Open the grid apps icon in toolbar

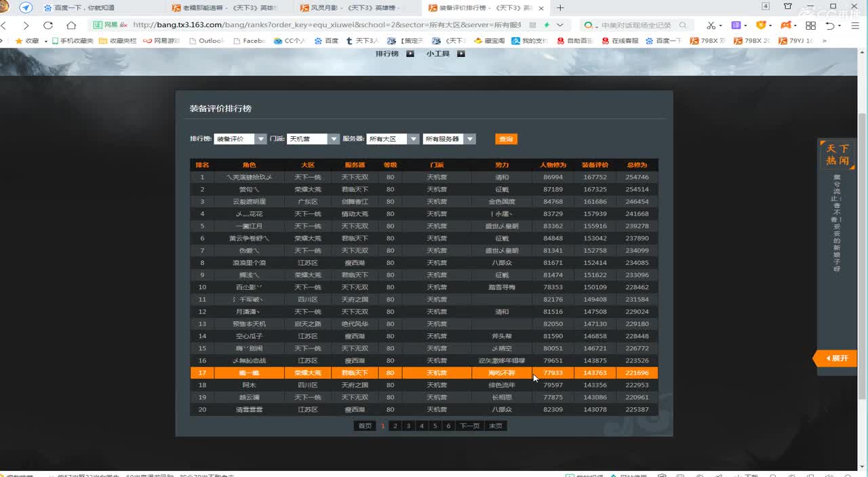coord(810,25)
